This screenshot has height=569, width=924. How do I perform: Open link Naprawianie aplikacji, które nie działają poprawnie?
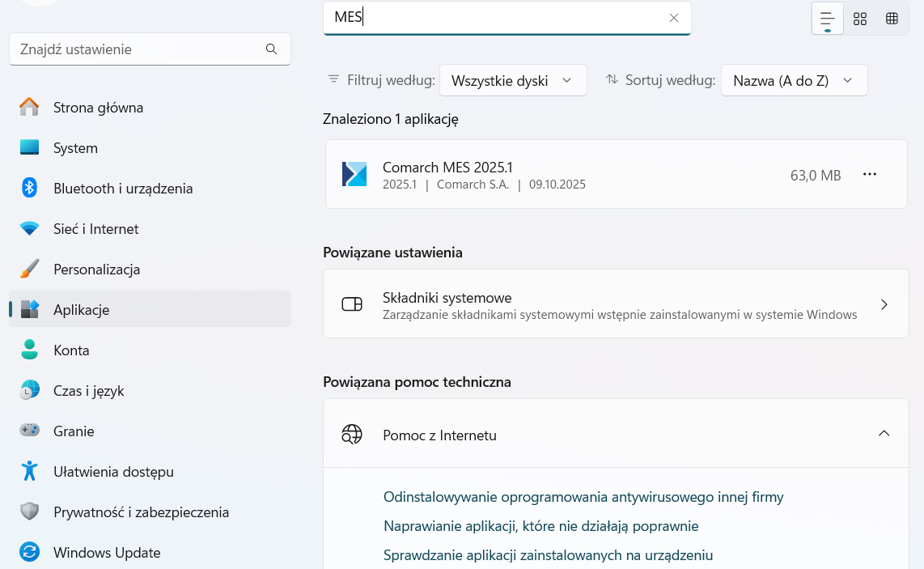click(x=540, y=526)
